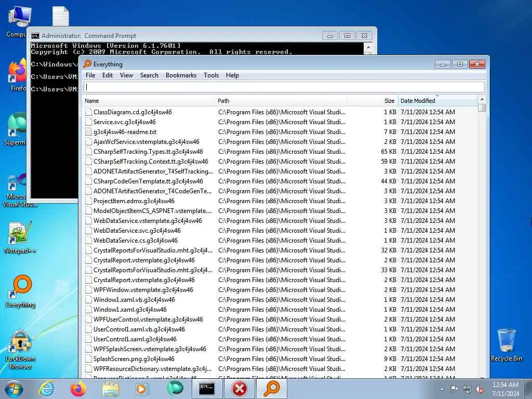Viewport: 532px width, 399px height.
Task: Open the Recycle Bin desktop icon
Action: 506,345
